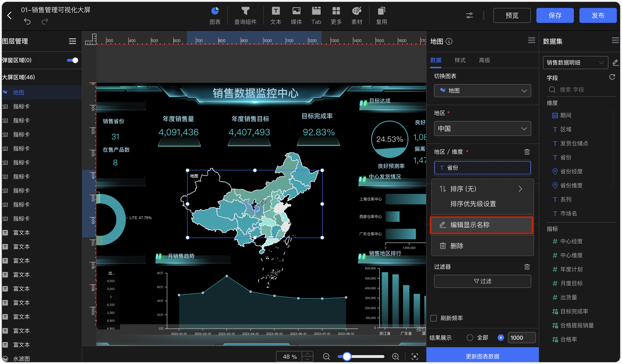Click the ruler corner icon

[90, 39]
